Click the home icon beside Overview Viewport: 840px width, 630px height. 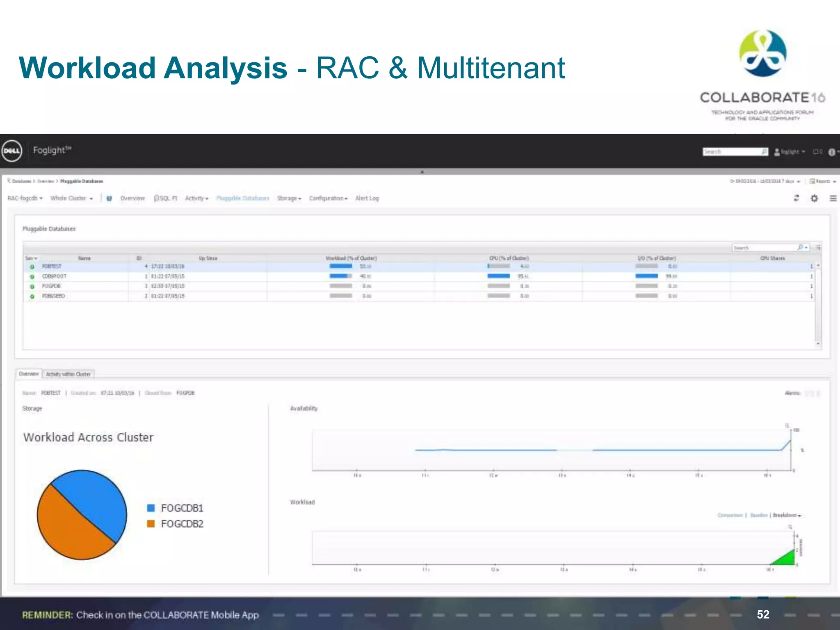(x=110, y=199)
